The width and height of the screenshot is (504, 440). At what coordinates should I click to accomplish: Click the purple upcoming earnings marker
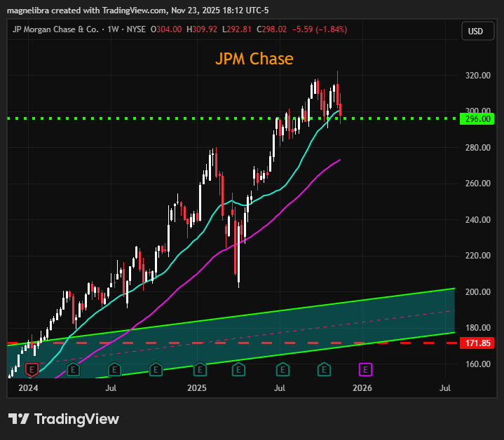pos(365,370)
